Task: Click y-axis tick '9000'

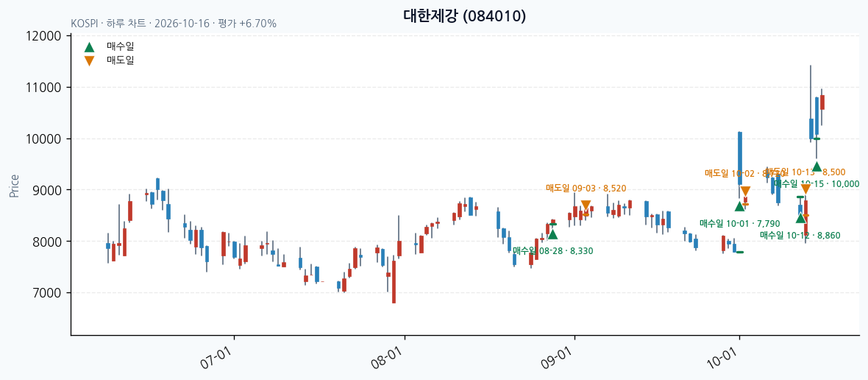Action: click(46, 190)
